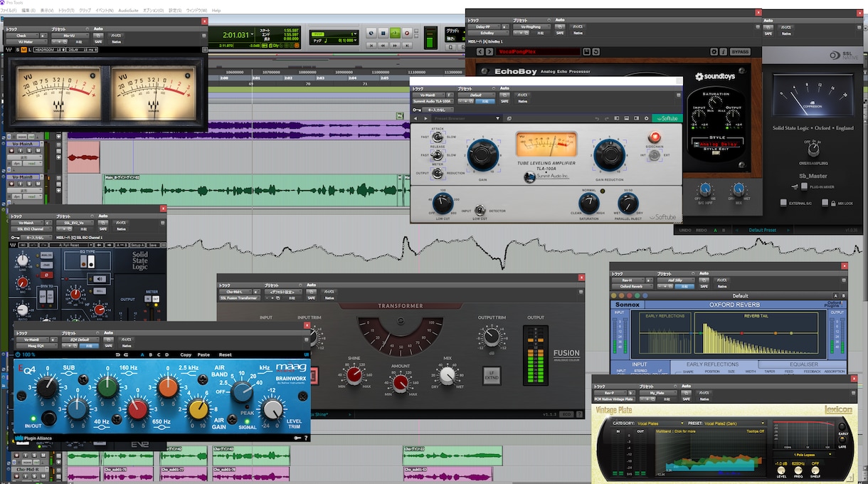Screen dimensions: 868x484
Task: Toggle TLA-100A attack fast/slow switch
Action: [x=438, y=137]
